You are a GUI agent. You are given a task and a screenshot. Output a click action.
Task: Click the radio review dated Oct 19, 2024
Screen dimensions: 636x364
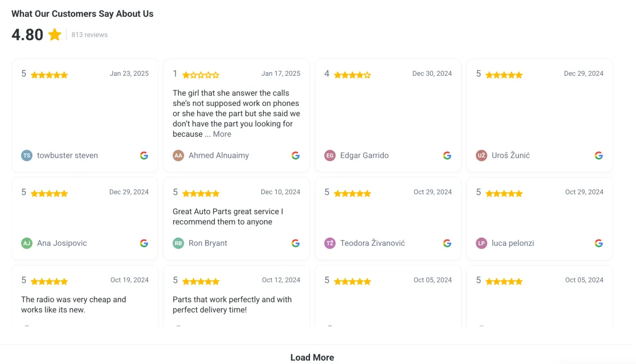(x=74, y=305)
